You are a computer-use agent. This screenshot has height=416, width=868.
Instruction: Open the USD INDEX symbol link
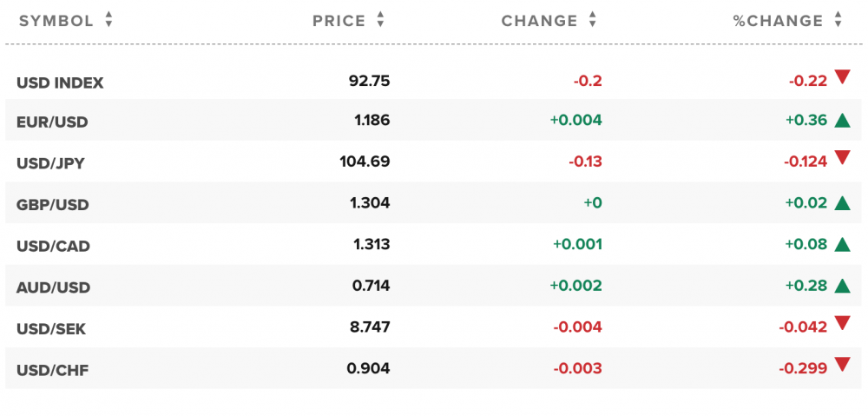click(x=60, y=83)
